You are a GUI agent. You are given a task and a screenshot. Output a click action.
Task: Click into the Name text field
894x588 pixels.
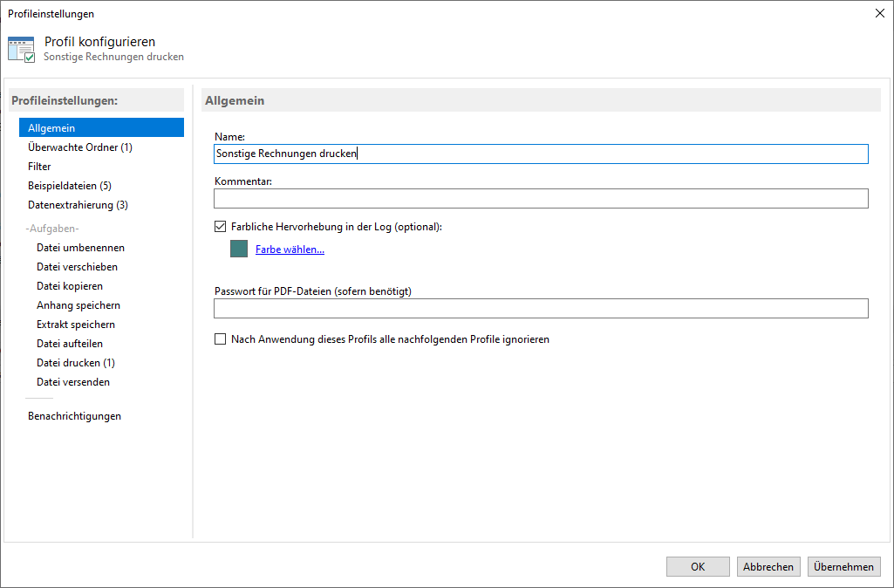point(541,154)
